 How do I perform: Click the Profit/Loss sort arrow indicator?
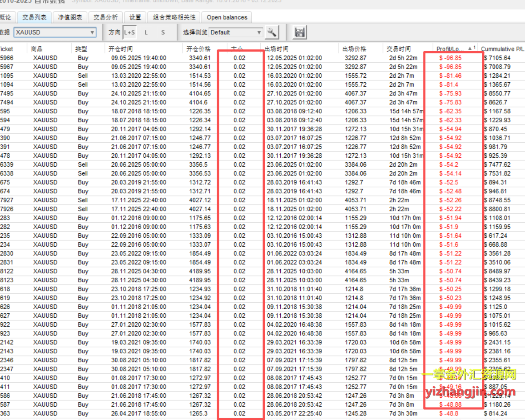pos(470,48)
